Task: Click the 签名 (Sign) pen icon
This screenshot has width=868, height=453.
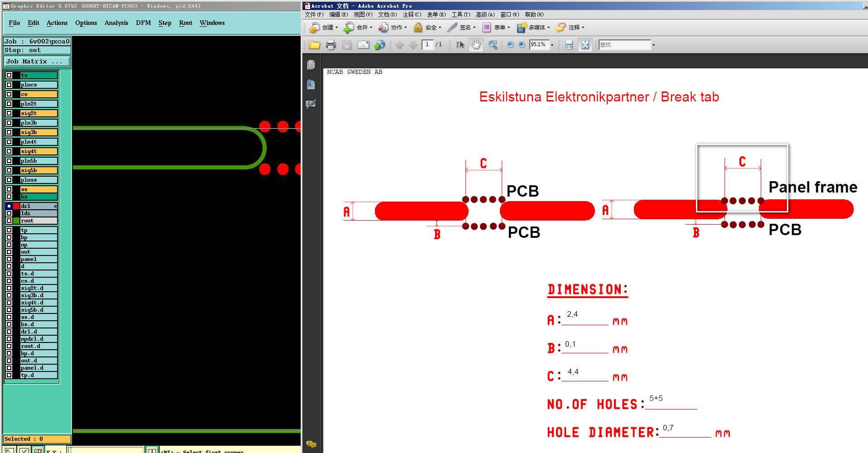Action: (x=452, y=28)
